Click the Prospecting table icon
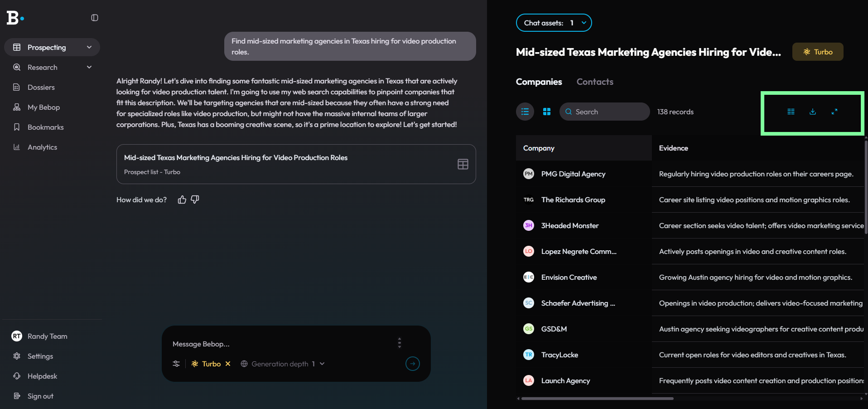 pyautogui.click(x=17, y=47)
